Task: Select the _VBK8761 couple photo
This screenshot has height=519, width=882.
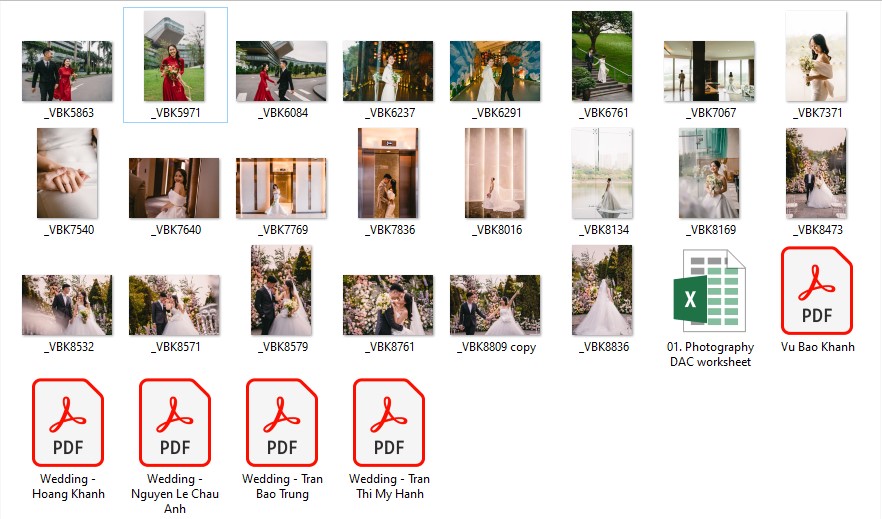Action: point(388,305)
